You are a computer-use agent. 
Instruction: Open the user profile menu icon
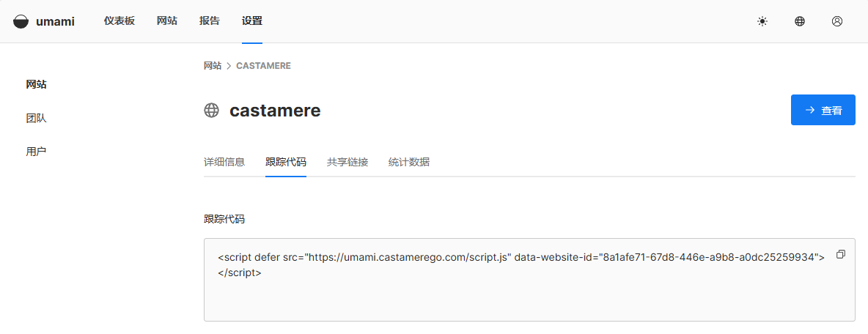[x=837, y=21]
